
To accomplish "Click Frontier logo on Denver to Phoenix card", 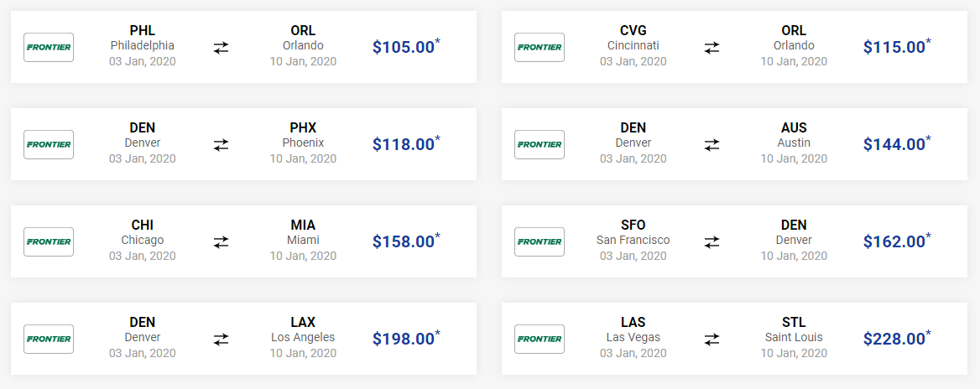I will (49, 145).
